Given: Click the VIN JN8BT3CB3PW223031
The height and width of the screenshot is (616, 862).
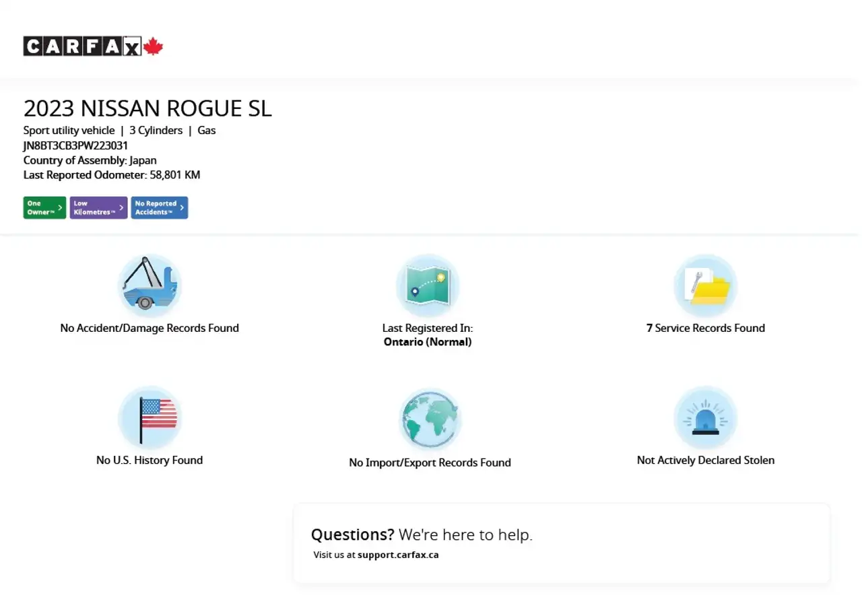Looking at the screenshot, I should tap(75, 145).
